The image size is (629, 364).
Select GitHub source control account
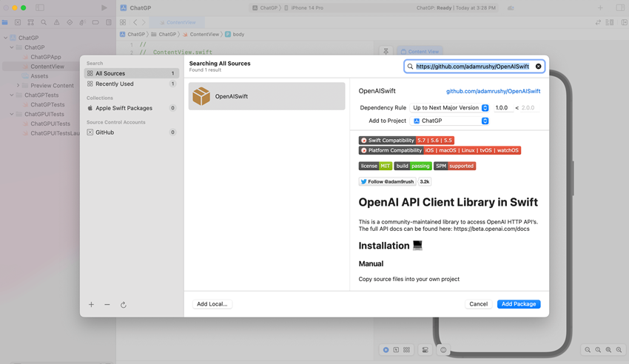click(132, 132)
